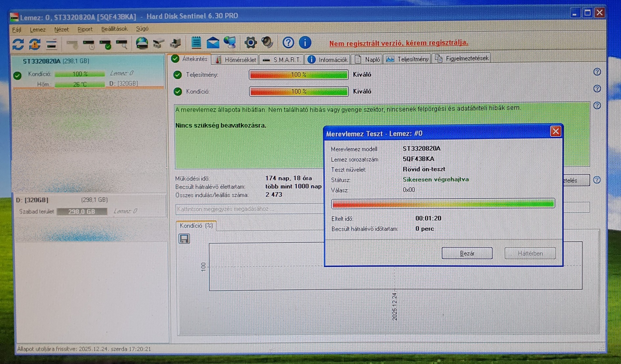The width and height of the screenshot is (621, 364).
Task: Open the Lemez menu
Action: [x=37, y=30]
